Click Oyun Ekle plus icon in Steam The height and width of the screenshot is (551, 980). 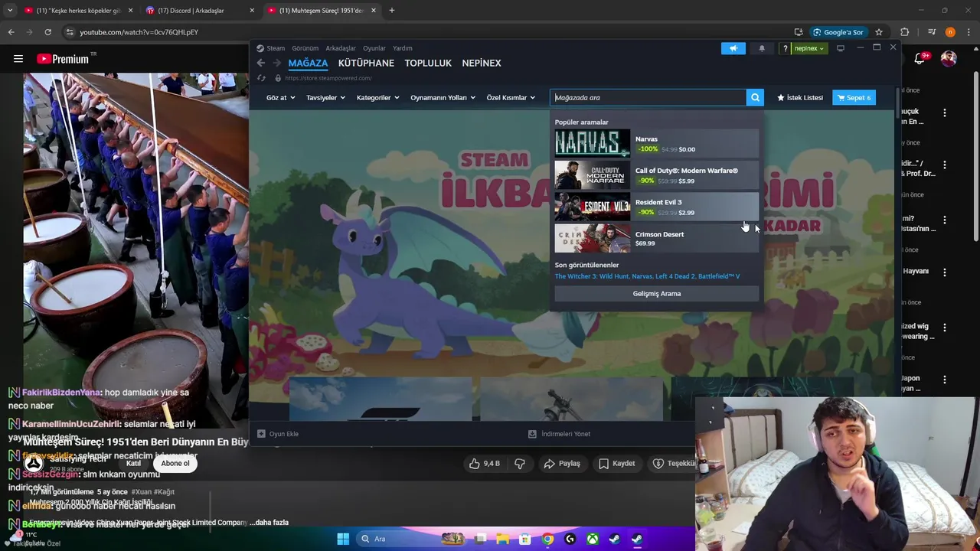pos(261,434)
